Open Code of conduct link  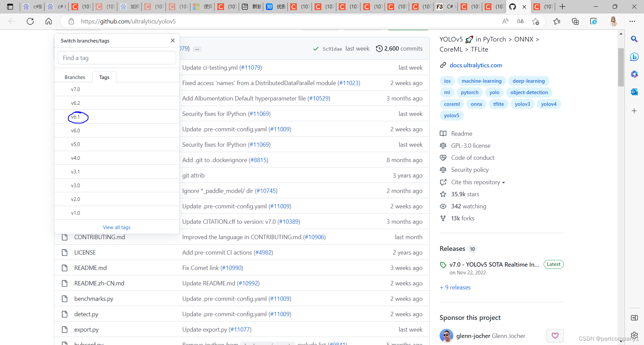473,158
